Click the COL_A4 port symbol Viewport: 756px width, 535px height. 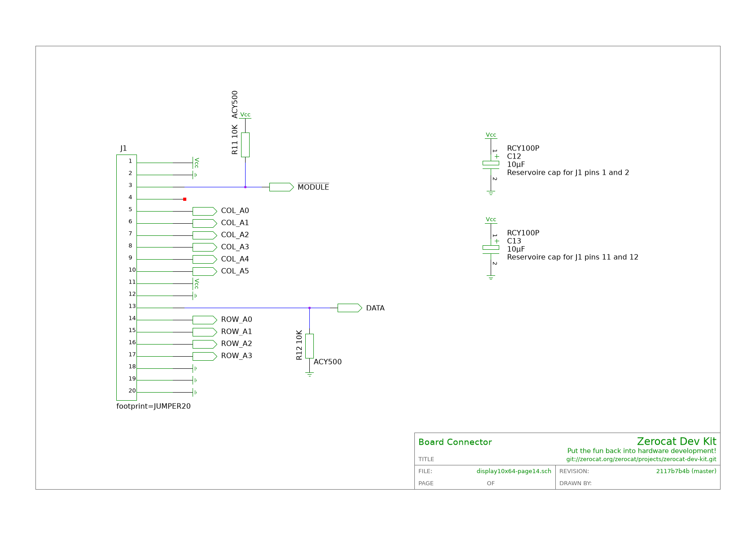click(205, 259)
